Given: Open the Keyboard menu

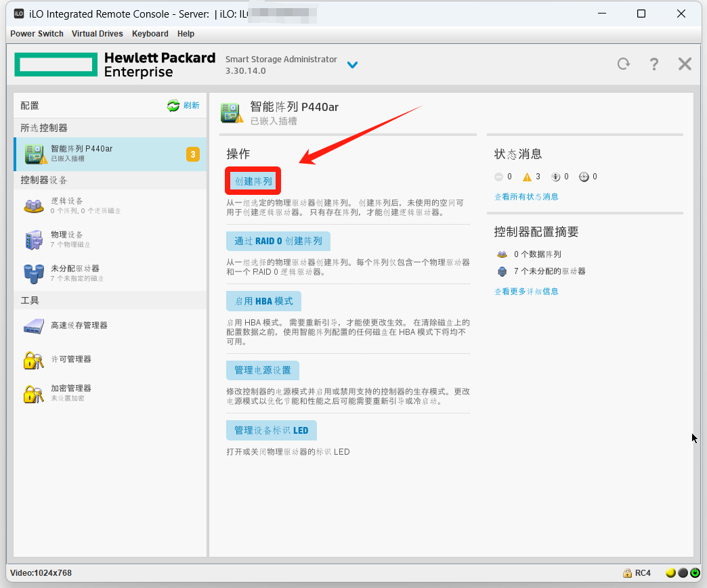Looking at the screenshot, I should tap(150, 34).
